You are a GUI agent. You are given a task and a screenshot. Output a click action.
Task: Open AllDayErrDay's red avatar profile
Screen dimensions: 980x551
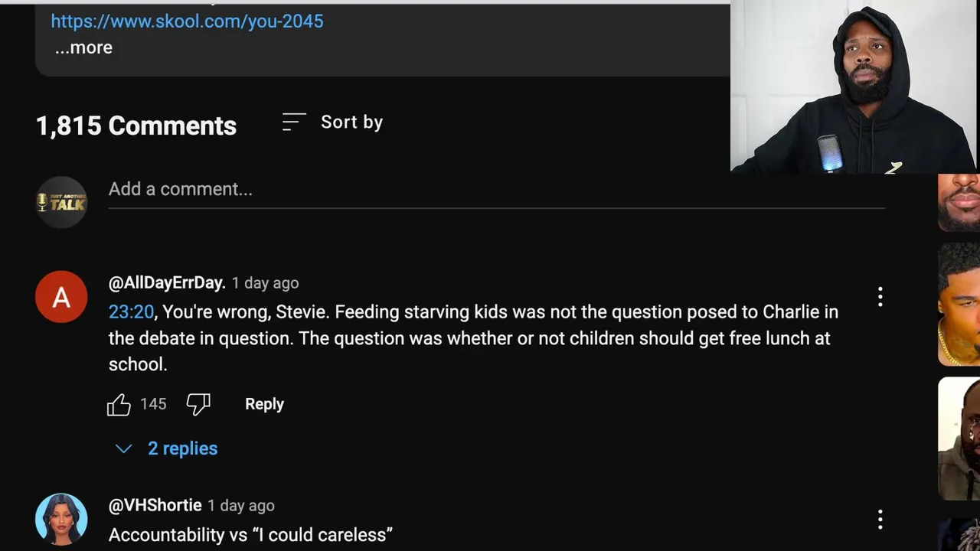(61, 297)
